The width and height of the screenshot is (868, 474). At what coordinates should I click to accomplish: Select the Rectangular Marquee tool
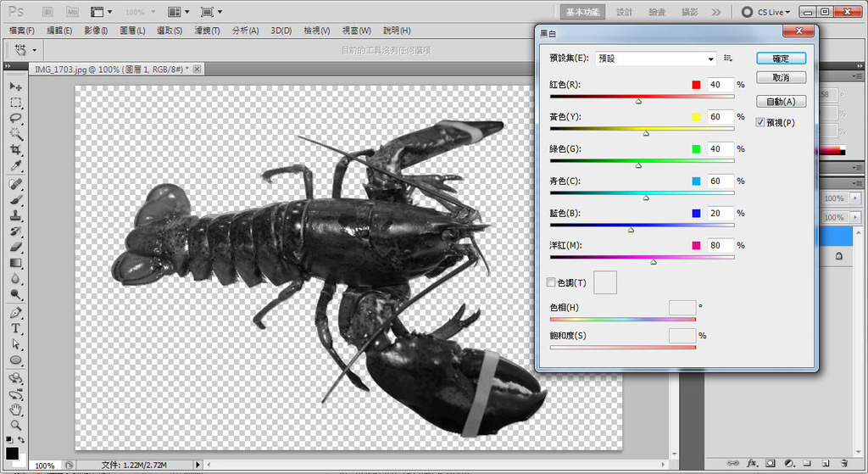tap(15, 103)
